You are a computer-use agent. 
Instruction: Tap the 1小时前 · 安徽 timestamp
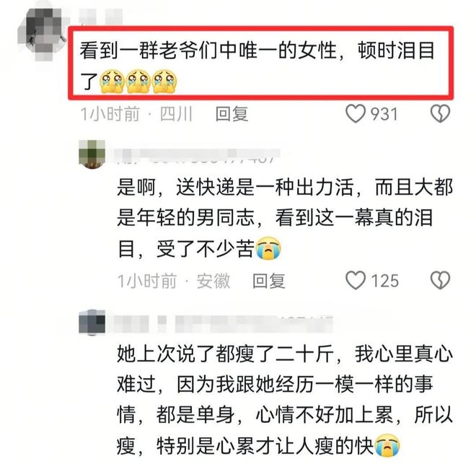tap(174, 281)
